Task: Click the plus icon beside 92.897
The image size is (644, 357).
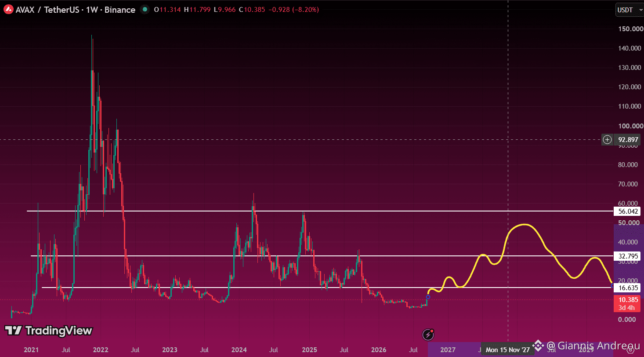Action: (x=607, y=140)
